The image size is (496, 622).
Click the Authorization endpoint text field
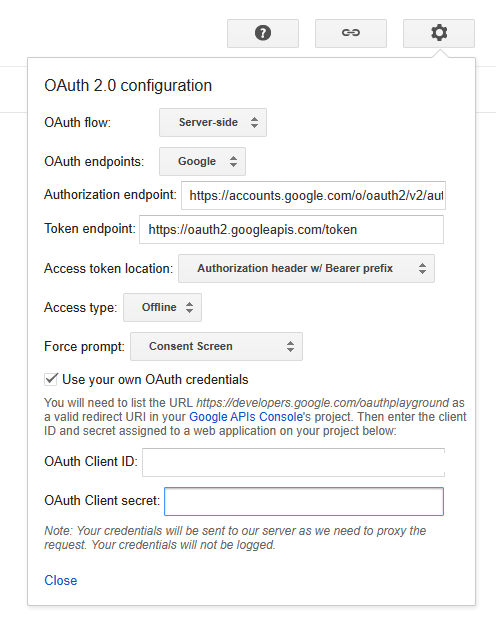click(313, 196)
